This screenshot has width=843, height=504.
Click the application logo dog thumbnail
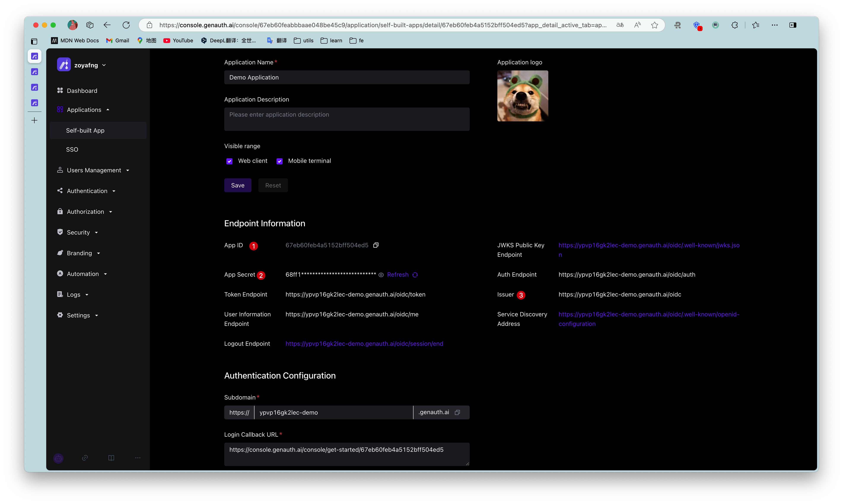(523, 96)
